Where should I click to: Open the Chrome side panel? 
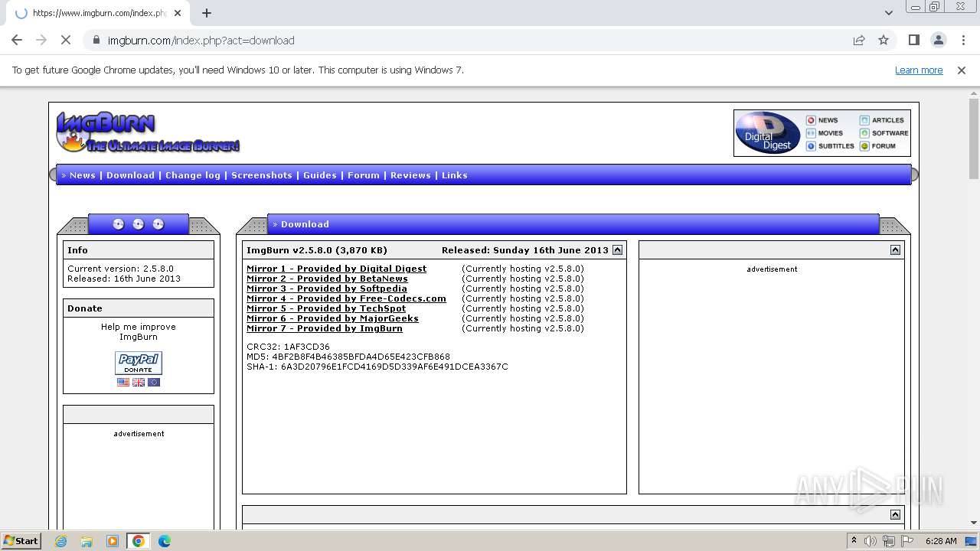pos(913,41)
